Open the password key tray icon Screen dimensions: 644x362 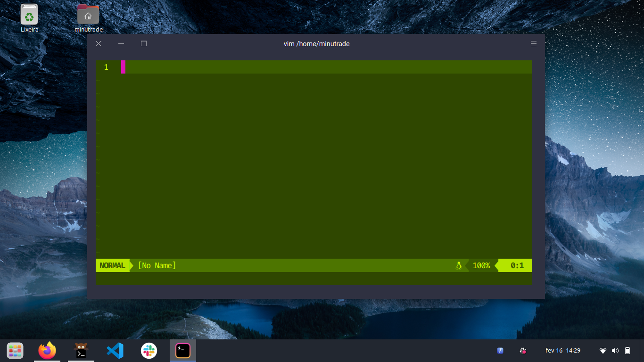(x=500, y=350)
